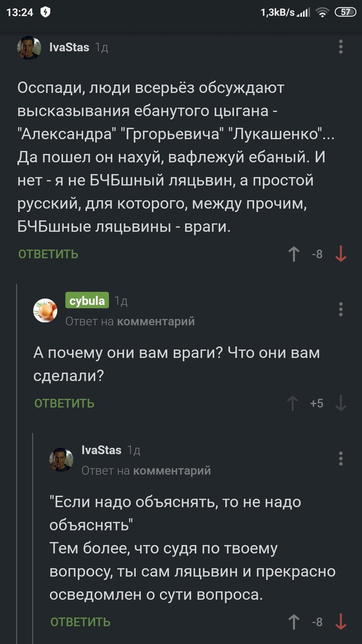Upvote the bottom IvaStas reply
Image resolution: width=362 pixels, height=644 pixels.
293,621
